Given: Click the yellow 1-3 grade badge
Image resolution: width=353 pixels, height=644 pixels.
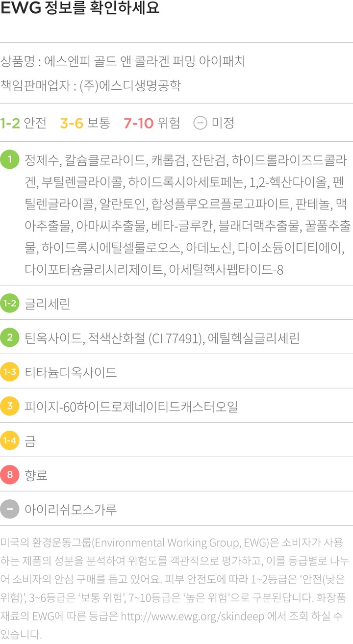Looking at the screenshot, I should pos(10,372).
